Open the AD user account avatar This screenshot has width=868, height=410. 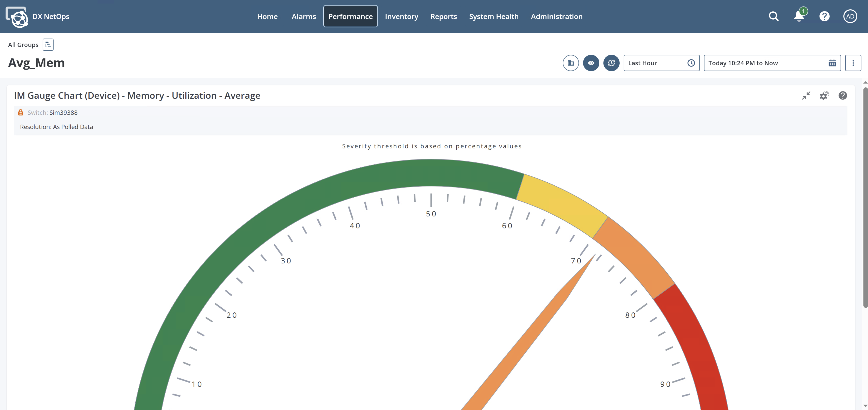[x=850, y=16]
